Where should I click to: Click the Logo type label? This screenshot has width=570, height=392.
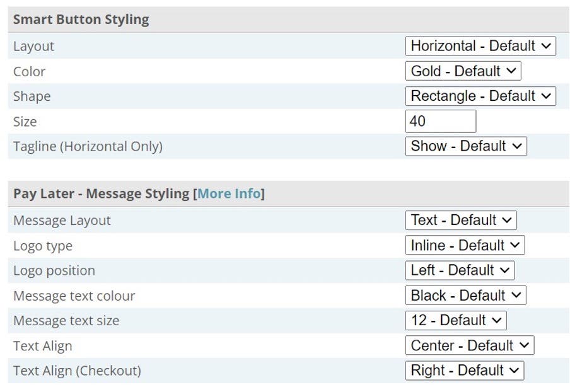pyautogui.click(x=43, y=246)
